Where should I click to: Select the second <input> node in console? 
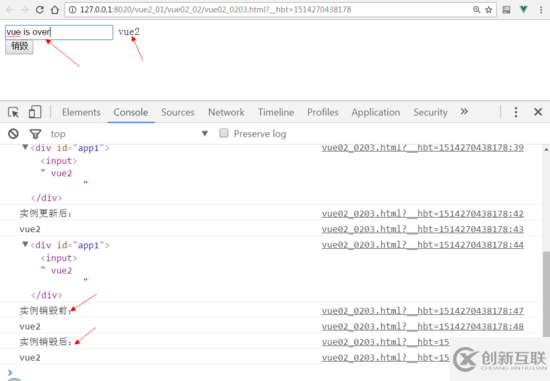pyautogui.click(x=59, y=258)
